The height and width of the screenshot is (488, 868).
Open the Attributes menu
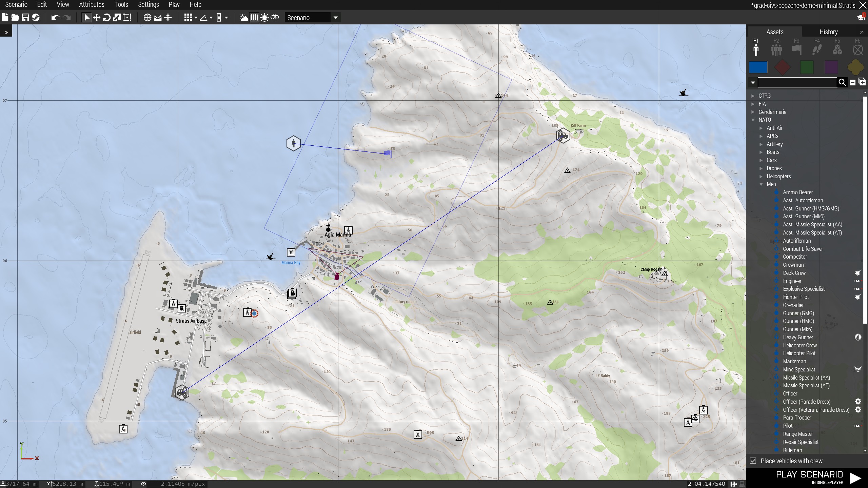point(92,4)
